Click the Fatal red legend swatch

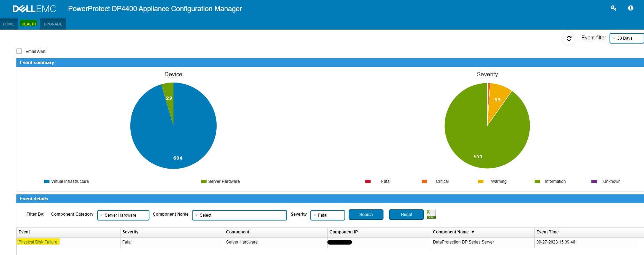click(368, 181)
